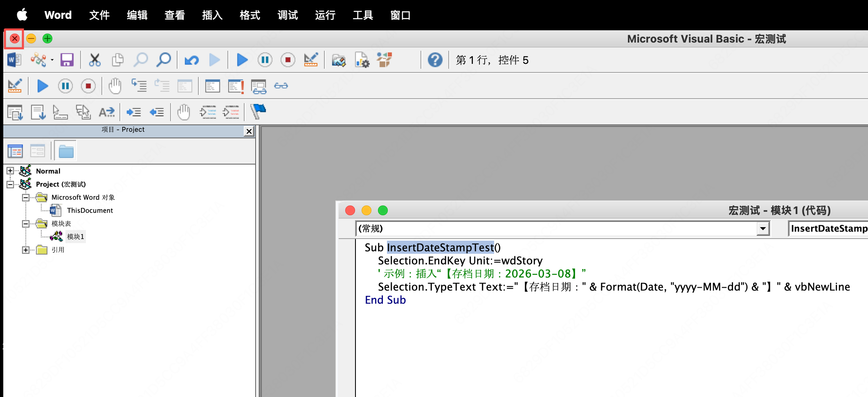Open the 工具 menu
This screenshot has width=868, height=397.
point(363,15)
